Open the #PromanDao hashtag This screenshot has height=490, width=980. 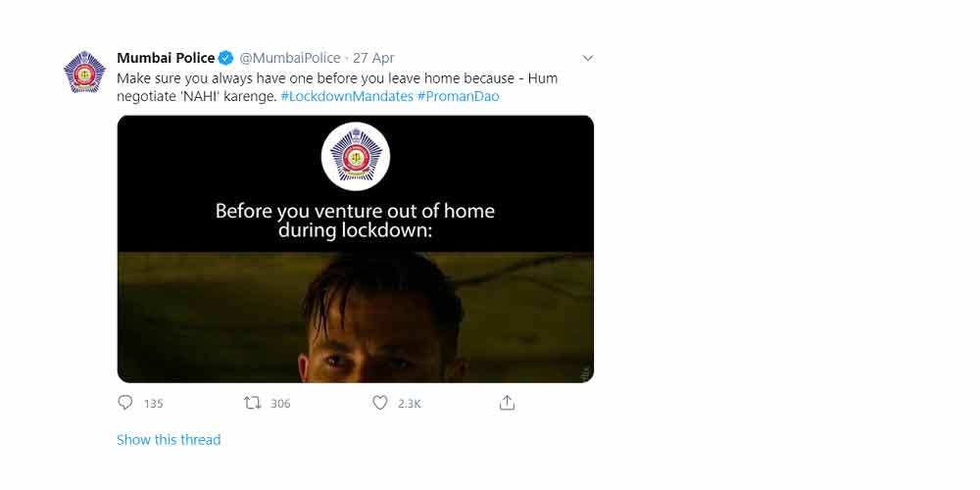point(458,97)
